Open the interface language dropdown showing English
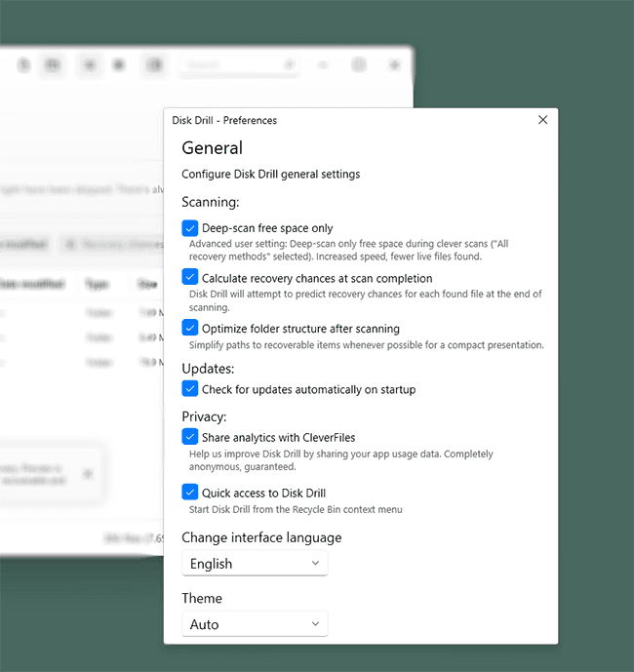 (255, 563)
